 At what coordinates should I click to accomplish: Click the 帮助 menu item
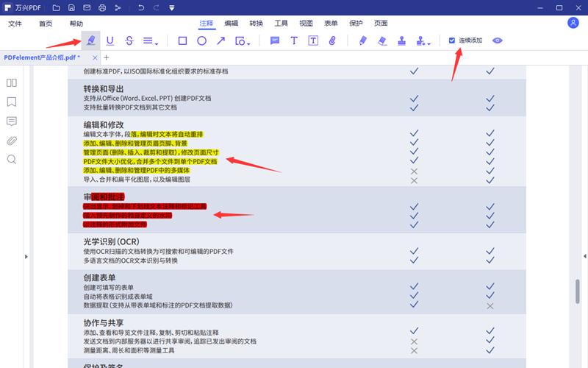click(76, 24)
